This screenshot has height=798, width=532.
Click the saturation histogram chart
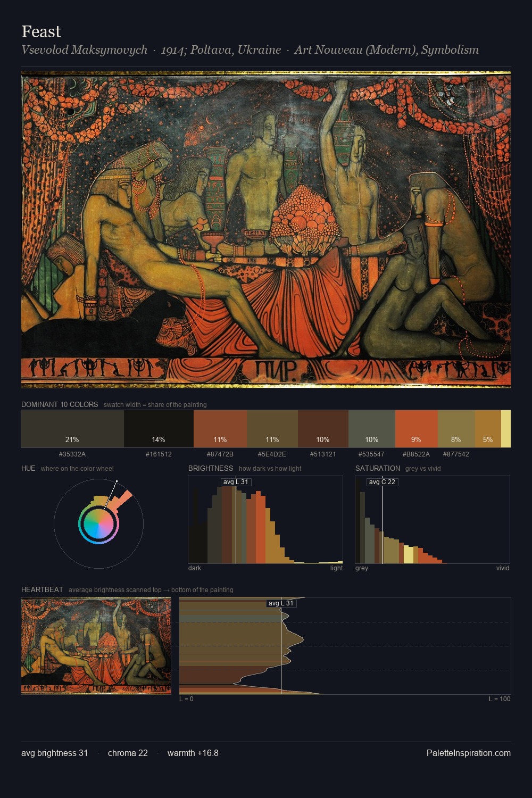(x=433, y=520)
